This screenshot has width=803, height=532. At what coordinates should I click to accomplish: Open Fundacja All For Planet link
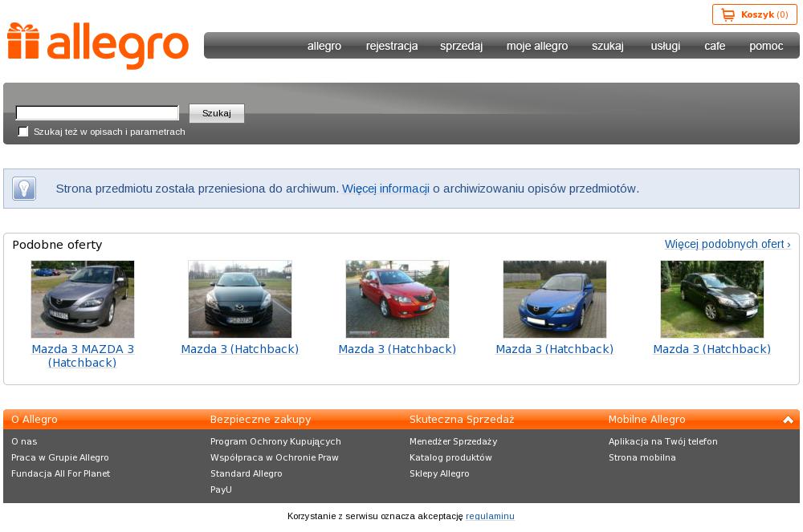(60, 473)
